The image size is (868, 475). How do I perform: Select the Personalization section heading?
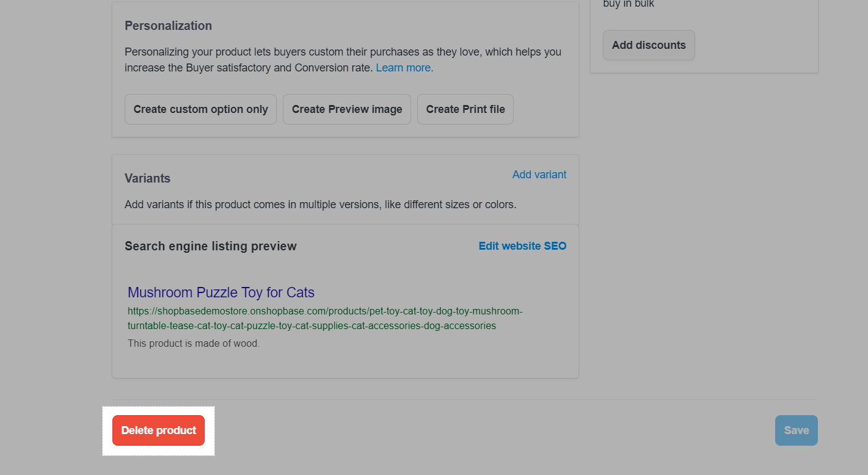(x=168, y=26)
